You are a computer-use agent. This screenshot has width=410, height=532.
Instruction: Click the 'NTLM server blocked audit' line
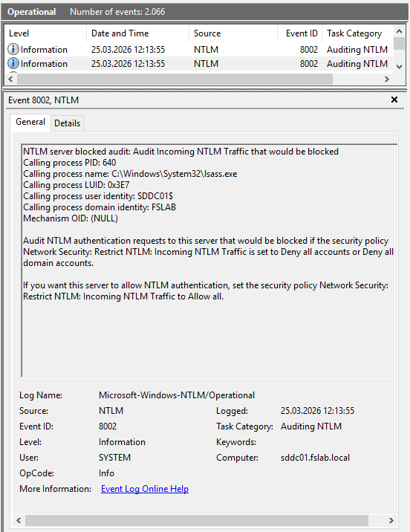tap(180, 152)
